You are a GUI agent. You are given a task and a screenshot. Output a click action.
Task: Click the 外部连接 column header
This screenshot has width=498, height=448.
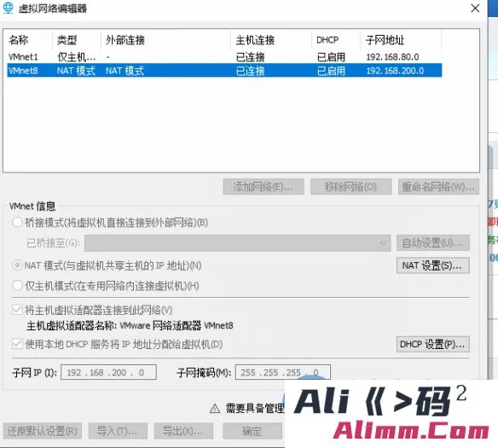coord(125,40)
